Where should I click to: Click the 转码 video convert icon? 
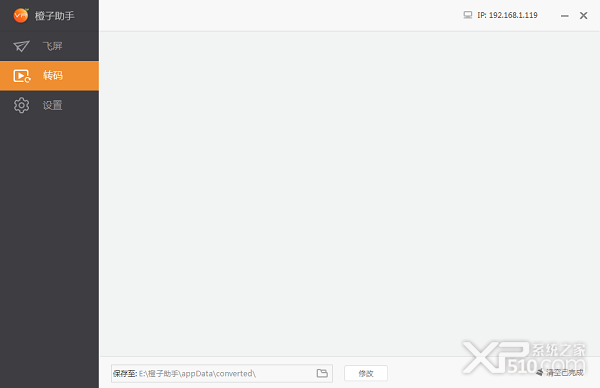coord(22,76)
